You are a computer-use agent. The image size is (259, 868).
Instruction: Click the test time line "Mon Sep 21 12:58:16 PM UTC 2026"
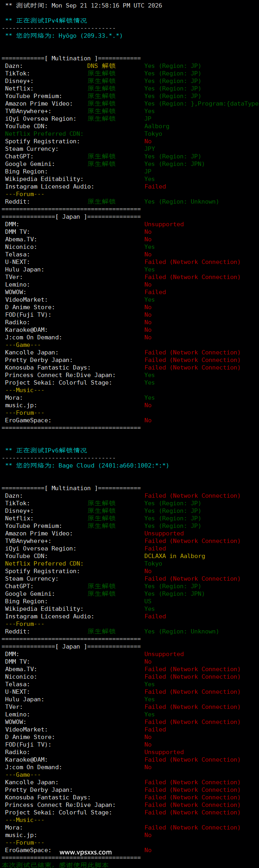coord(107,6)
